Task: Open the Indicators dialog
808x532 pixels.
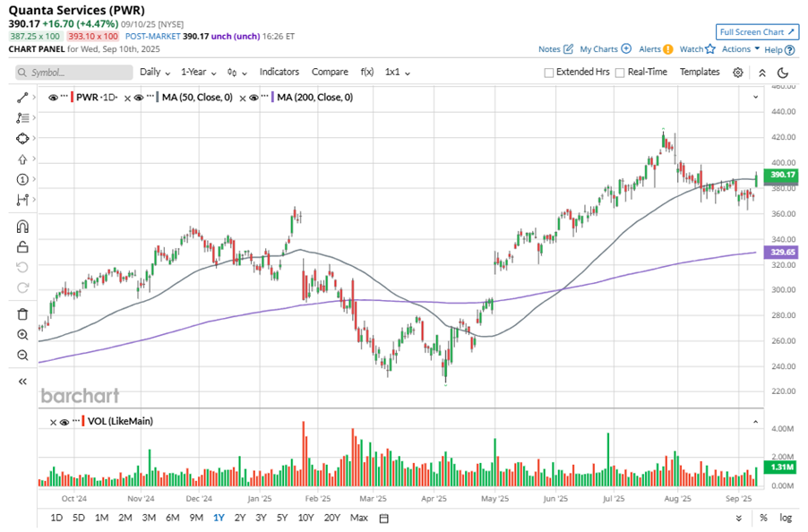Action: click(x=279, y=73)
